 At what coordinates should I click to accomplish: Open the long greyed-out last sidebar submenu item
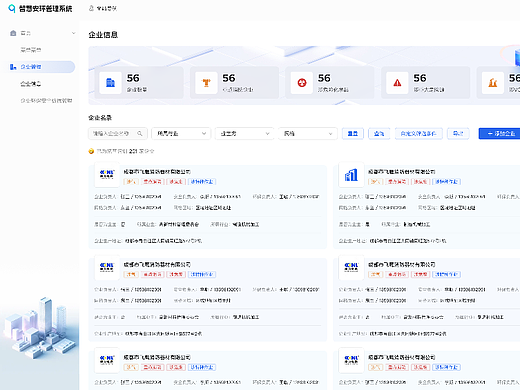click(x=46, y=100)
